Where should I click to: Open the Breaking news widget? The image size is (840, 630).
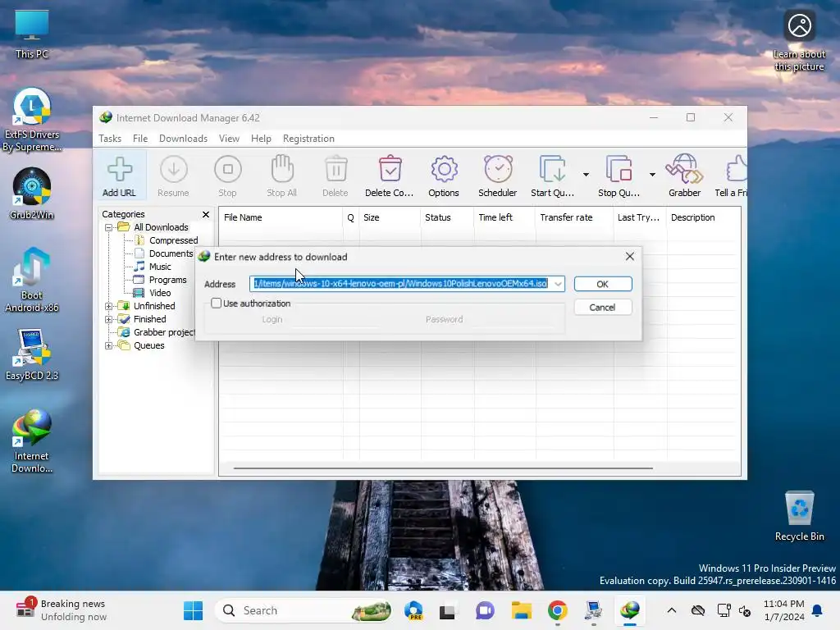(61, 610)
